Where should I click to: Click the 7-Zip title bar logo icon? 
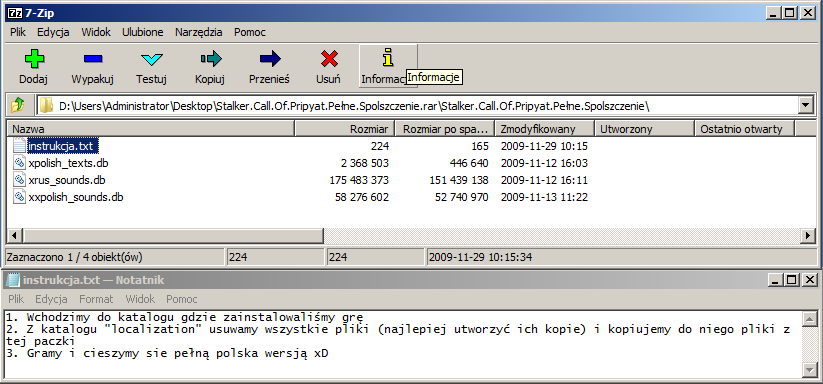[15, 13]
